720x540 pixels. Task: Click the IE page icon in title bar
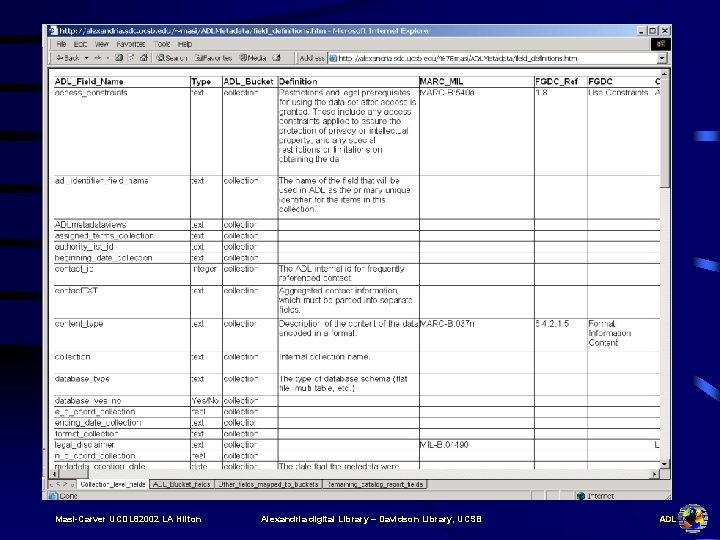pyautogui.click(x=53, y=30)
